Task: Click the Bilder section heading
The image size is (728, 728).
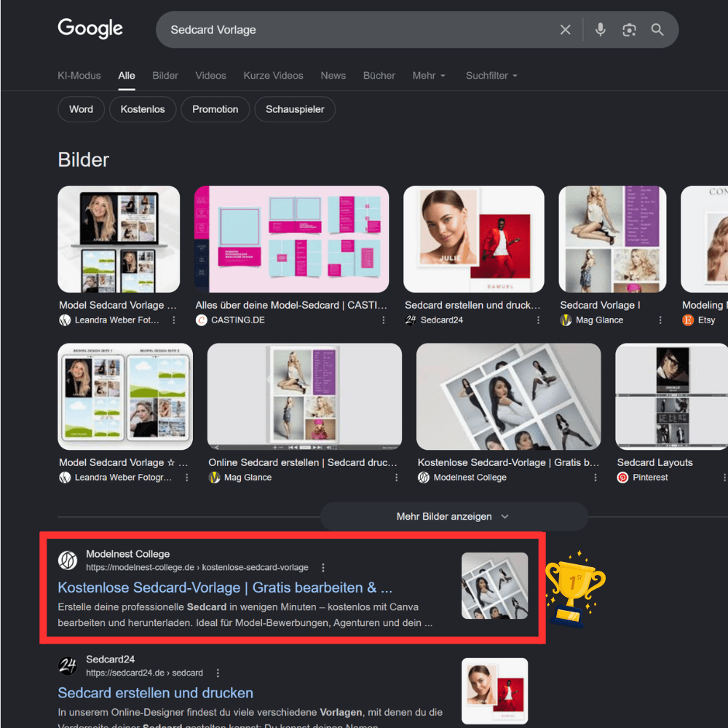Action: point(83,159)
